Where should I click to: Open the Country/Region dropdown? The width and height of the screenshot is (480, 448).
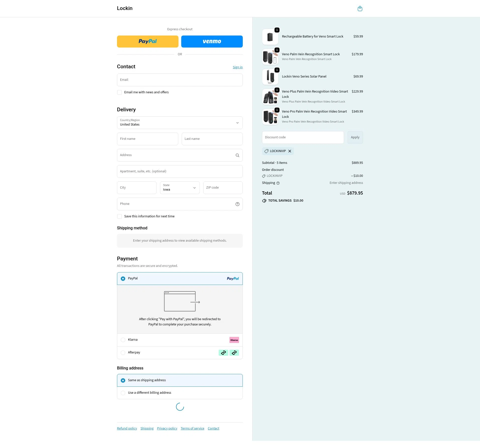point(179,123)
